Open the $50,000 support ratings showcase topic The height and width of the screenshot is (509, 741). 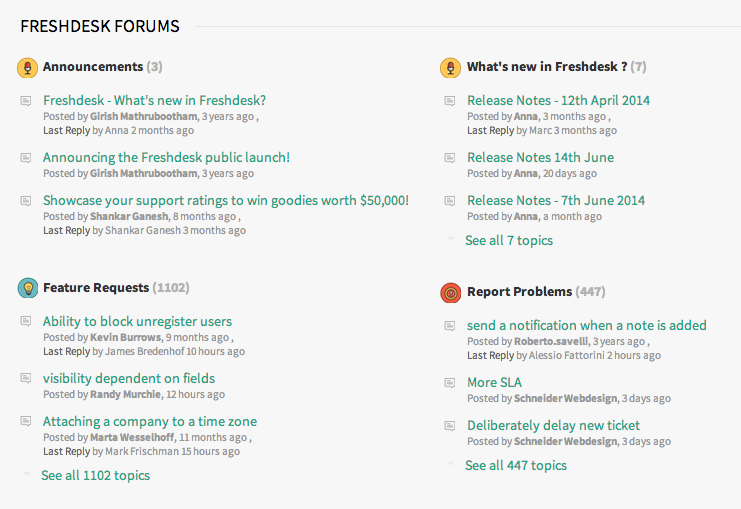[225, 200]
